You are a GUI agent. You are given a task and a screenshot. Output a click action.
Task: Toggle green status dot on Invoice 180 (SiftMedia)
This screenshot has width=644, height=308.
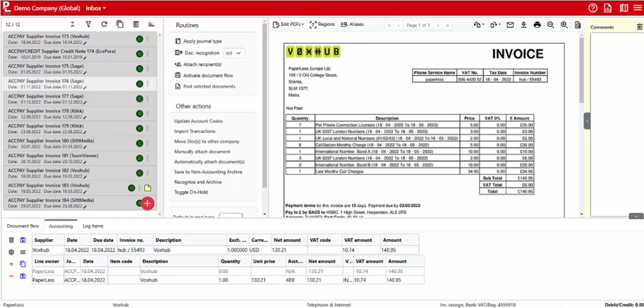click(x=140, y=143)
